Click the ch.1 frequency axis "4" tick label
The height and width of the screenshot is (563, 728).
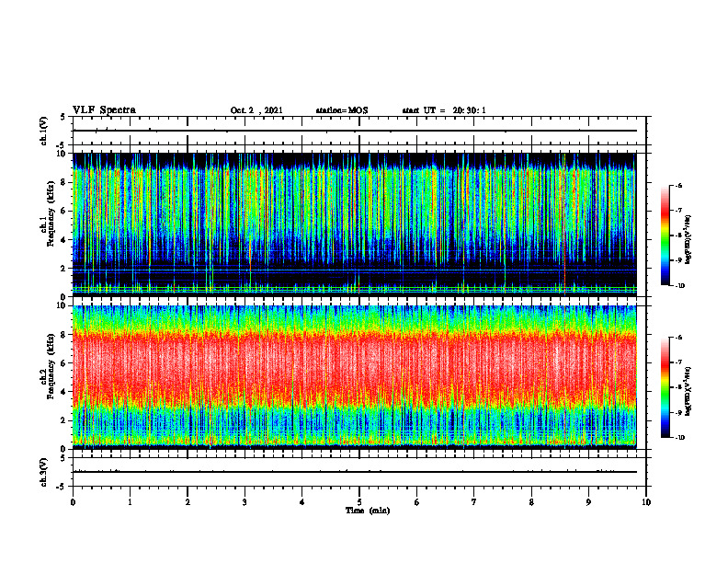pyautogui.click(x=64, y=240)
